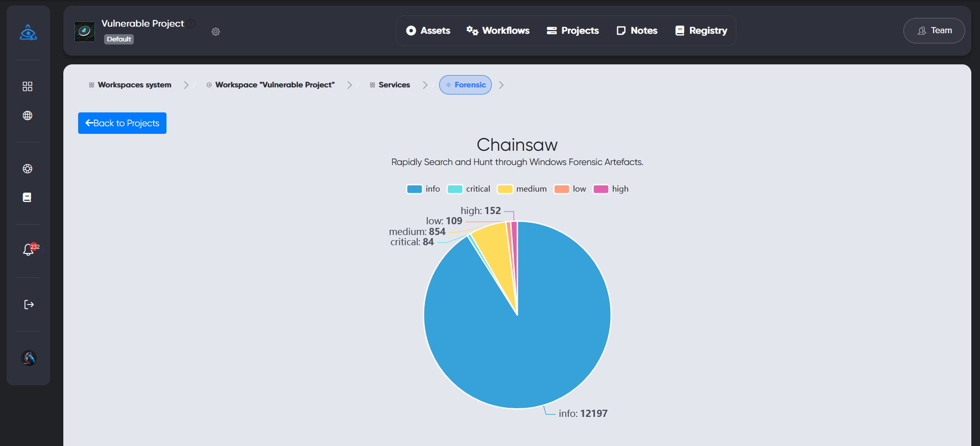Toggle medium legend swatch
Image resolution: width=980 pixels, height=446 pixels.
[505, 189]
